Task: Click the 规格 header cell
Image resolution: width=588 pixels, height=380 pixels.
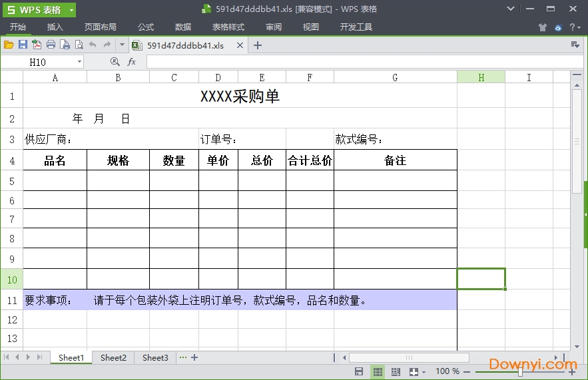Action: 118,160
